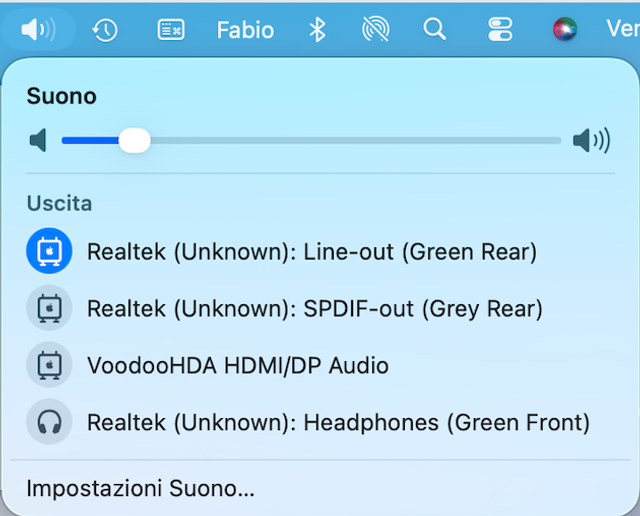This screenshot has height=516, width=640.
Task: Open Time Machine menu bar icon
Action: point(105,30)
